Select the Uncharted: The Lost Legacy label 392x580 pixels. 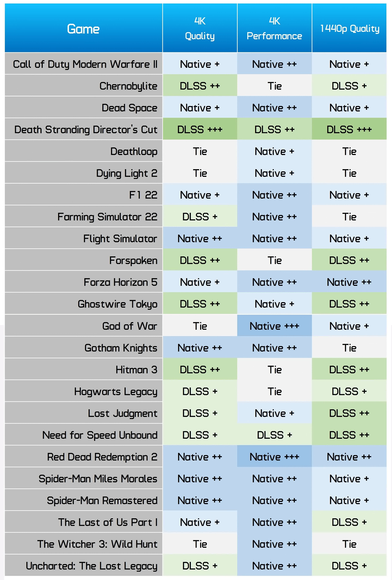(92, 566)
